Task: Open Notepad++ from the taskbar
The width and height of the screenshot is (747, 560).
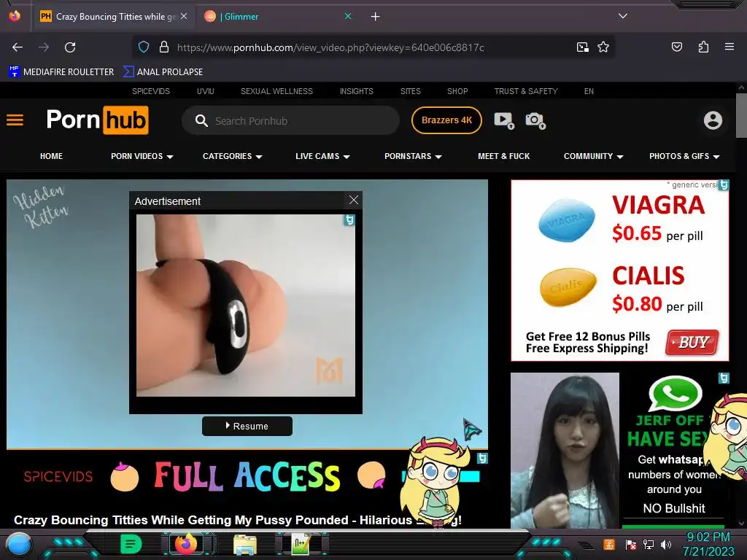Action: pyautogui.click(x=301, y=544)
